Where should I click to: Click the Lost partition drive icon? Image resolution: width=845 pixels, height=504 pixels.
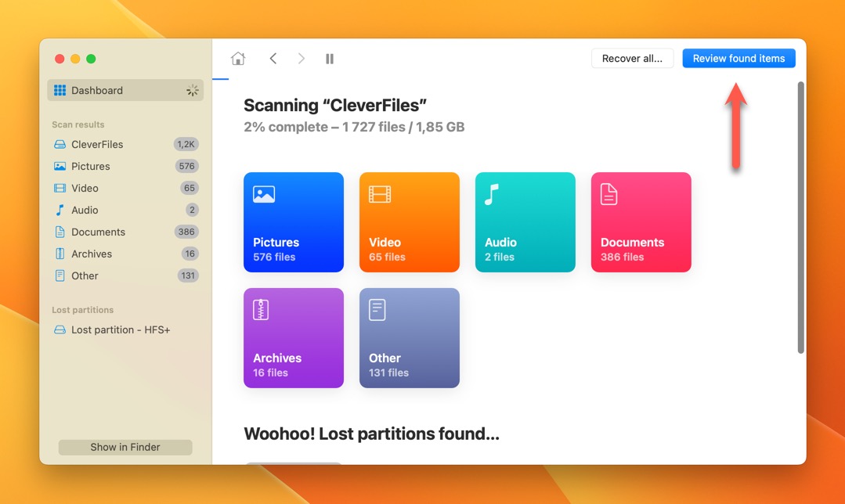pos(60,329)
